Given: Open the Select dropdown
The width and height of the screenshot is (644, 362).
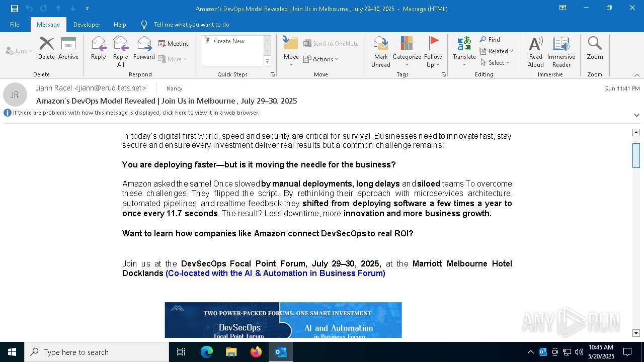Looking at the screenshot, I should (495, 63).
